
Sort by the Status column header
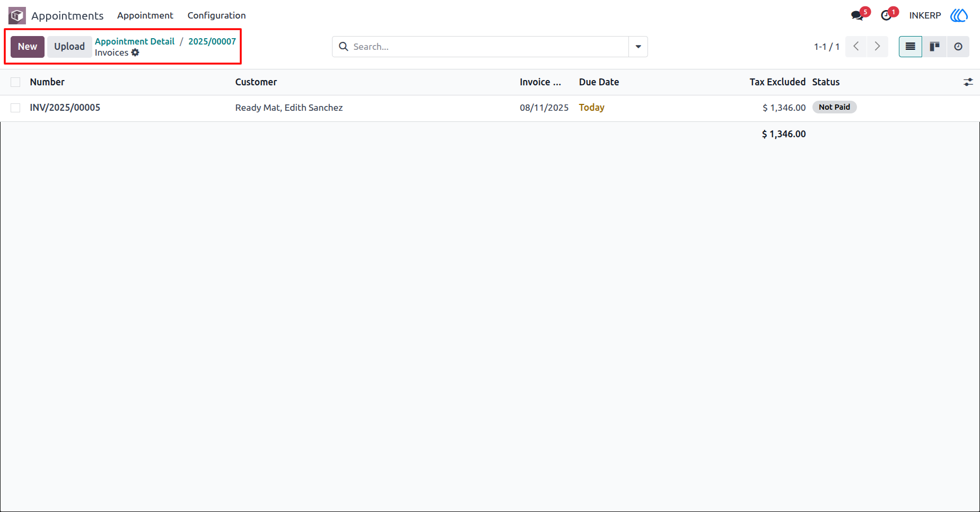[x=826, y=82]
